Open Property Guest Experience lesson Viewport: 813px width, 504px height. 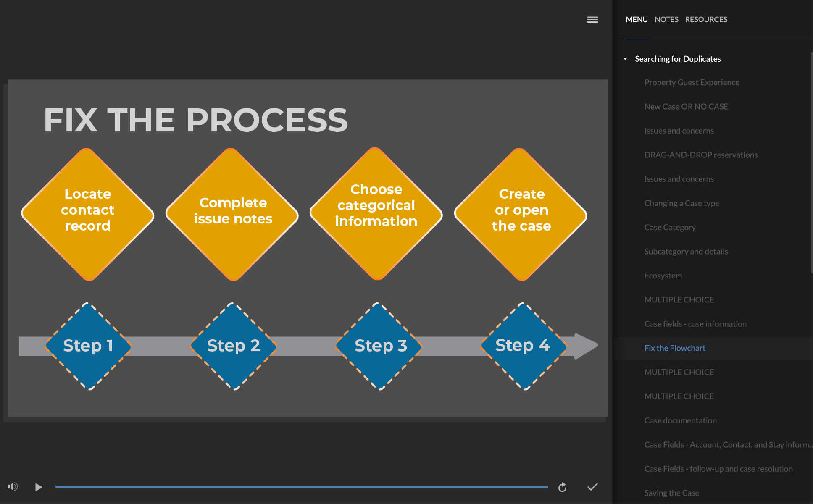(x=692, y=83)
